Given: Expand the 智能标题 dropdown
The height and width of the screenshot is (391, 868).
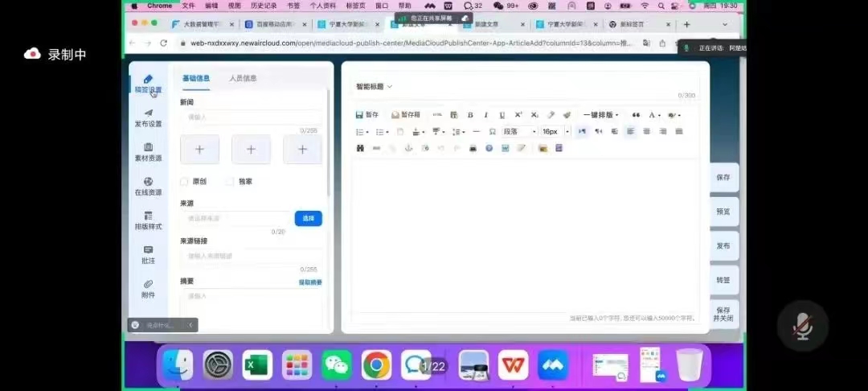Looking at the screenshot, I should point(375,86).
